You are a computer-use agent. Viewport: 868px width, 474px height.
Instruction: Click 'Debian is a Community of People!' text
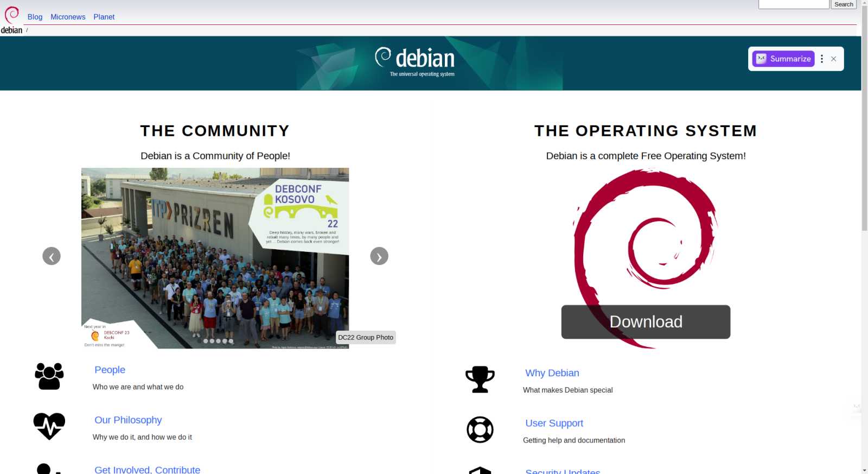click(x=215, y=156)
